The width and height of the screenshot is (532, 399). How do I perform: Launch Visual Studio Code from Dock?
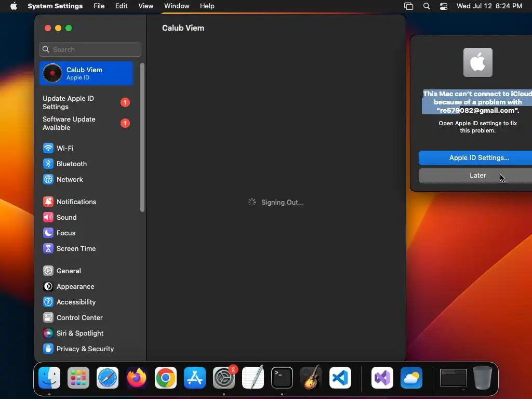pos(340,378)
